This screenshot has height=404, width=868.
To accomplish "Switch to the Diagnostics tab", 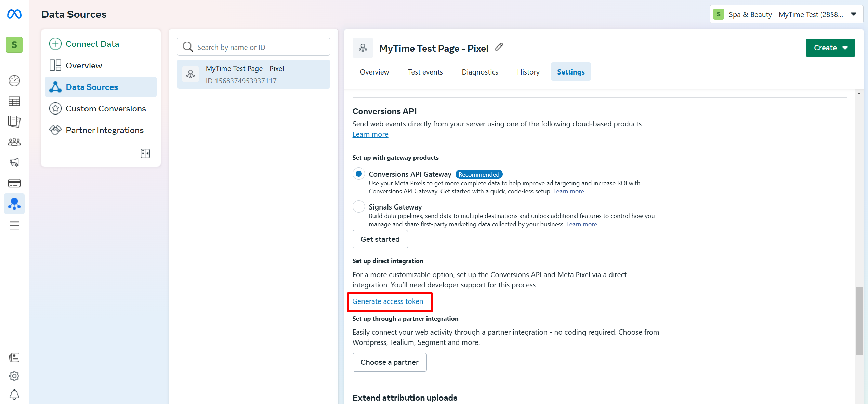I will [479, 72].
